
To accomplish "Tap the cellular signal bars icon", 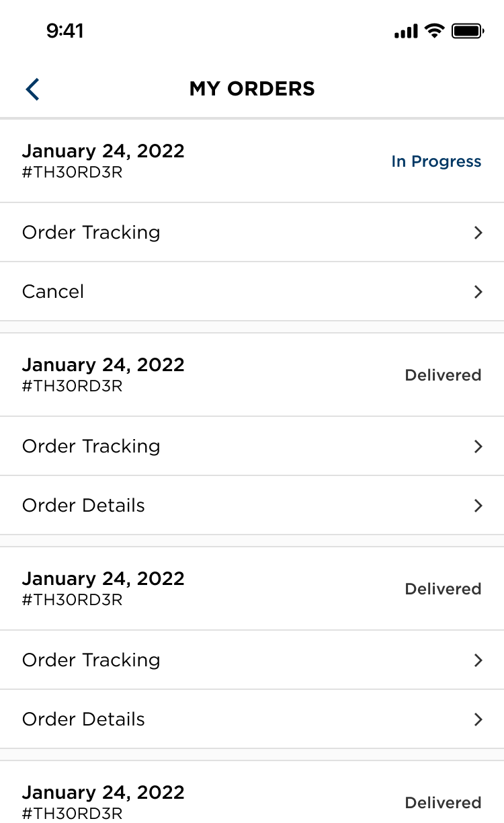I will [406, 32].
